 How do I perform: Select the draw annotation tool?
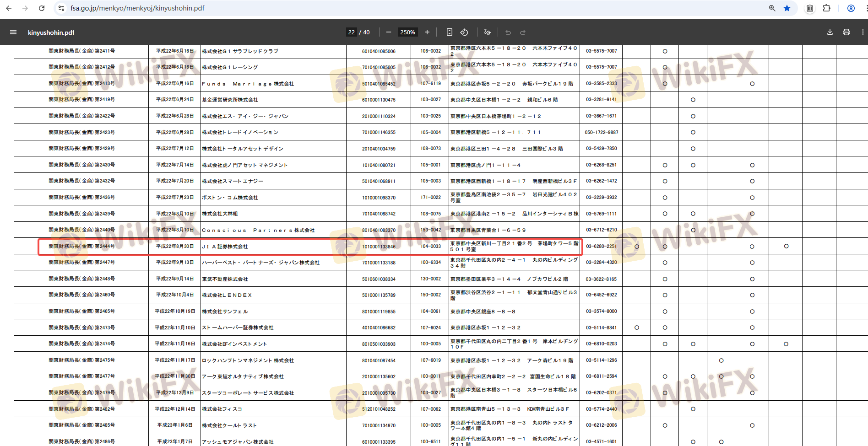tap(487, 32)
